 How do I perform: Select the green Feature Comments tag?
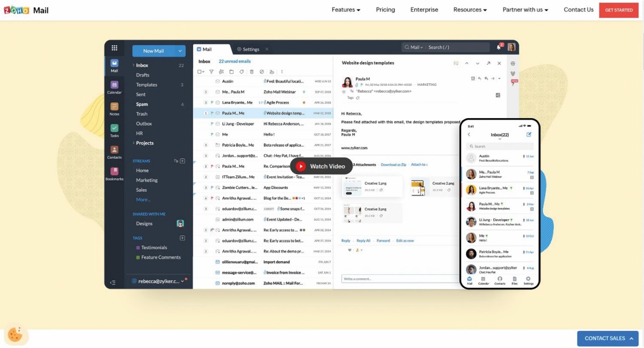(158, 257)
